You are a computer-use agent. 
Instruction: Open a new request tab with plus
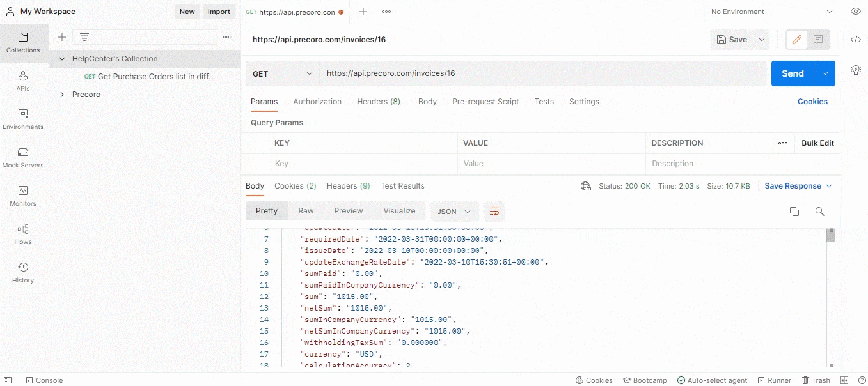point(363,12)
